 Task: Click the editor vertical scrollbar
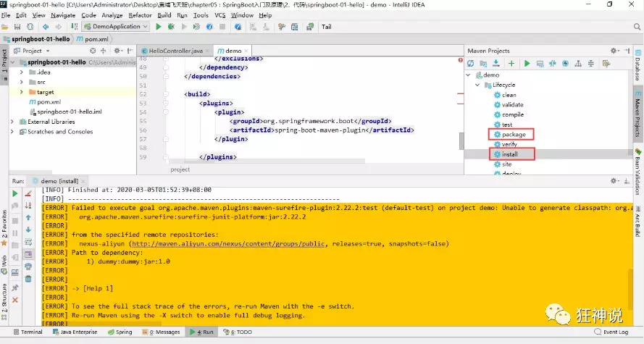pyautogui.click(x=461, y=141)
